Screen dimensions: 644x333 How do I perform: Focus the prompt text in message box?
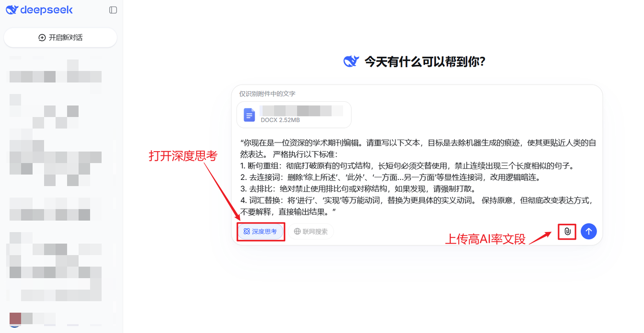click(x=417, y=177)
